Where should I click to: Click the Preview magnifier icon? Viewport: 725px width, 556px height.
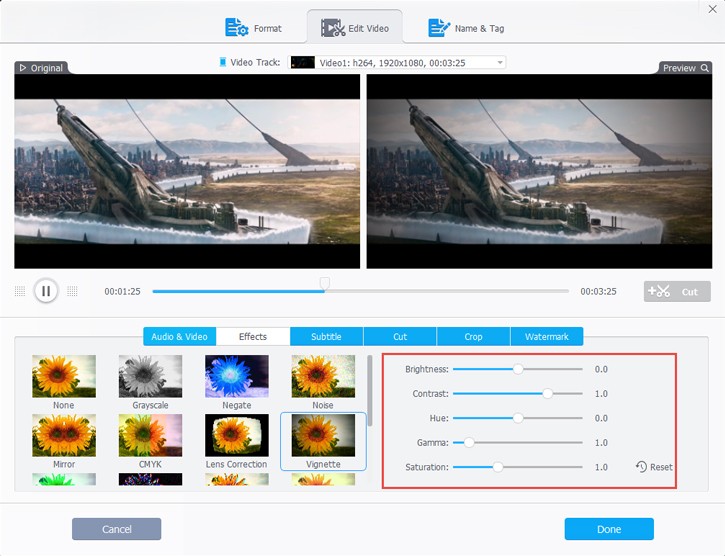[x=704, y=68]
